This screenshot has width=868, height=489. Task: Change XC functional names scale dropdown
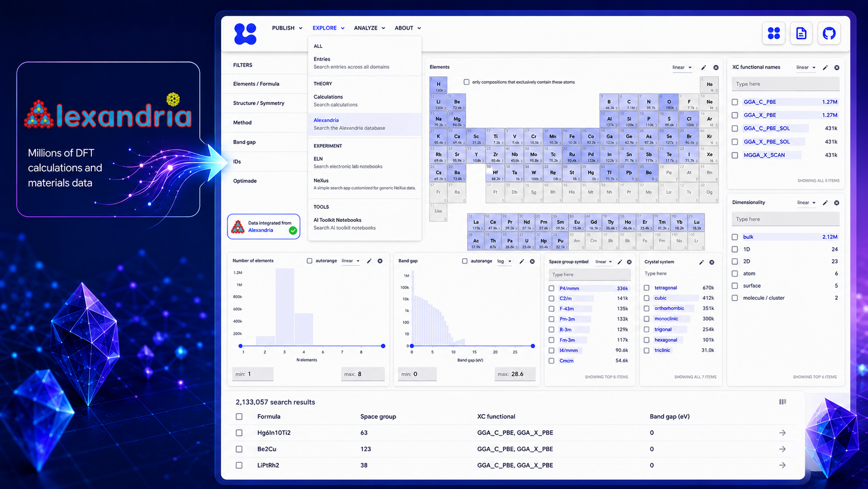806,68
